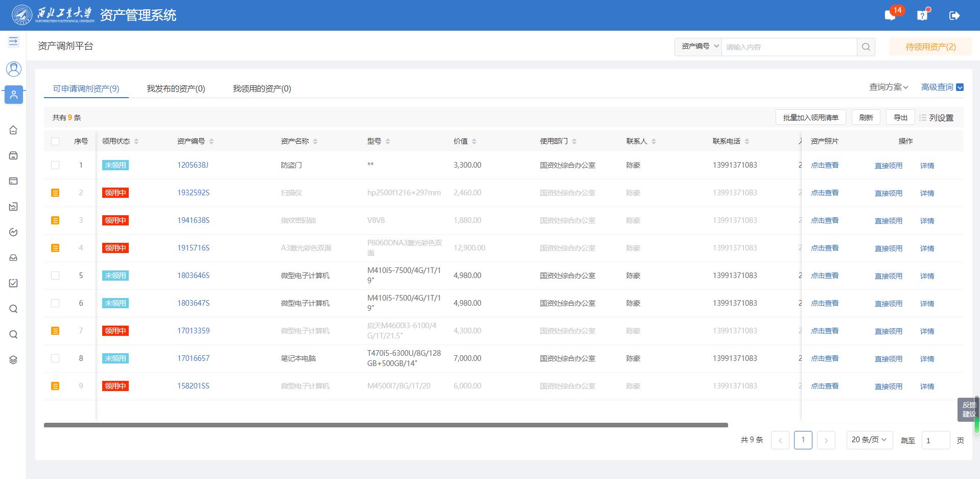Screen dimensions: 980x479
Task: Toggle the 高级查询 checkbox
Action: 960,87
